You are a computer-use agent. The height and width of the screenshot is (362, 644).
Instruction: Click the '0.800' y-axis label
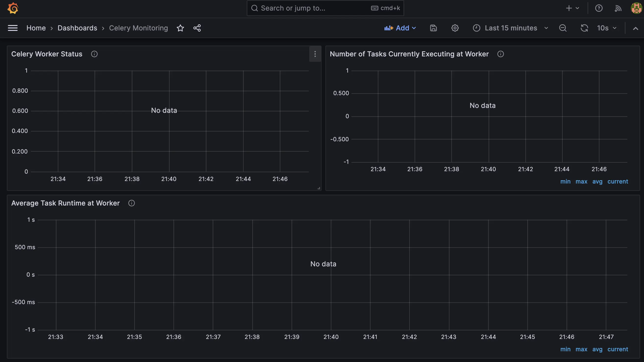click(x=20, y=91)
